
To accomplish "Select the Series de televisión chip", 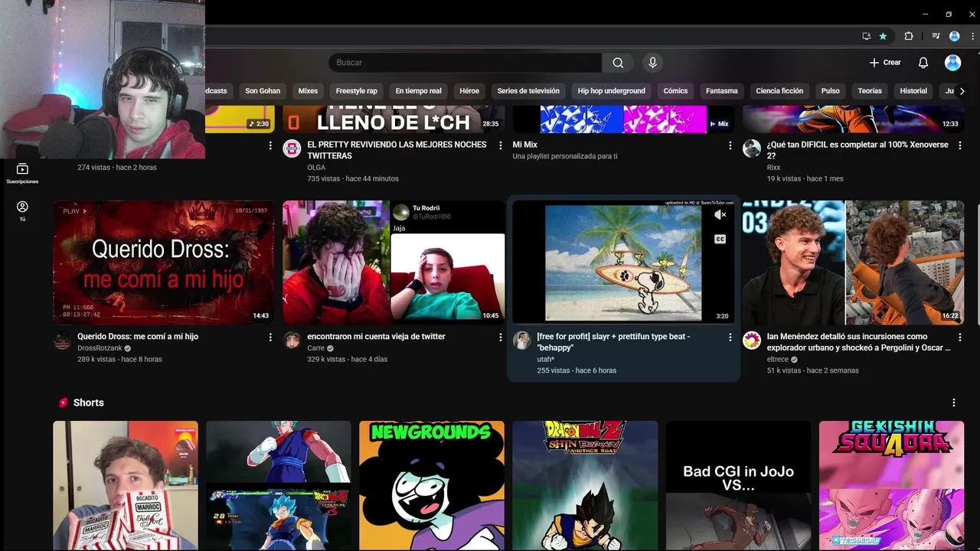I will click(528, 91).
